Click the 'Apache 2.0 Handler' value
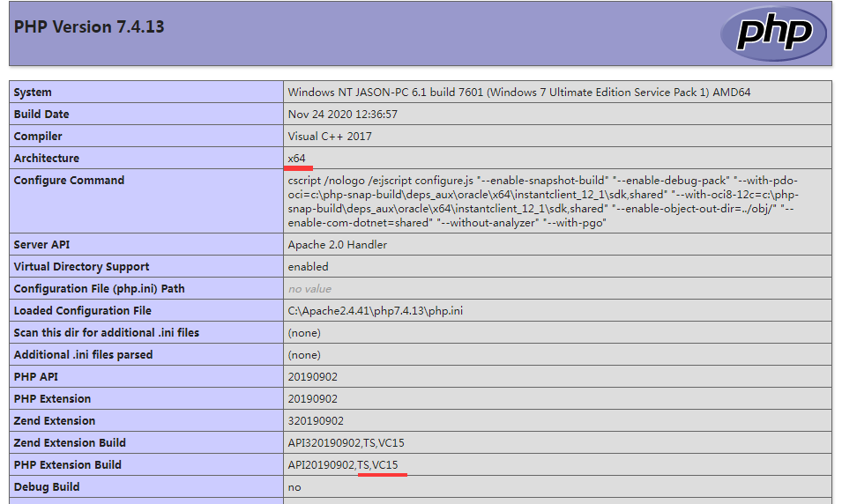Viewport: 842px width, 504px height. 337,245
